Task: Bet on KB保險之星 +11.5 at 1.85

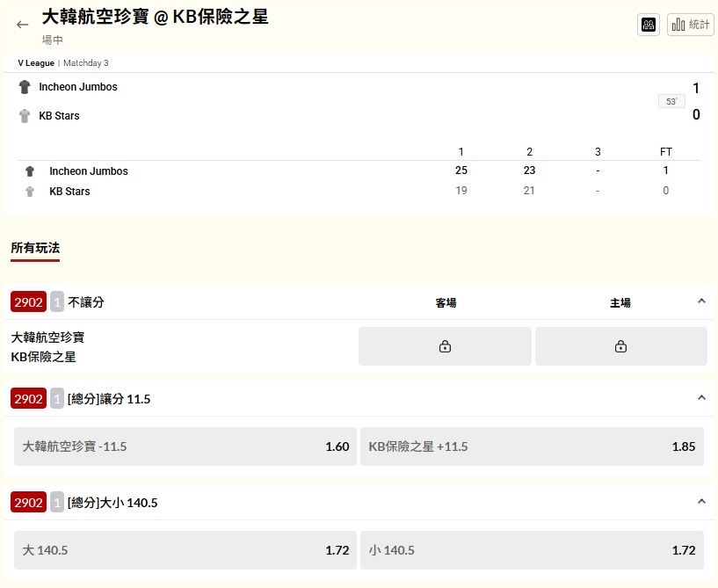Action: click(x=532, y=446)
